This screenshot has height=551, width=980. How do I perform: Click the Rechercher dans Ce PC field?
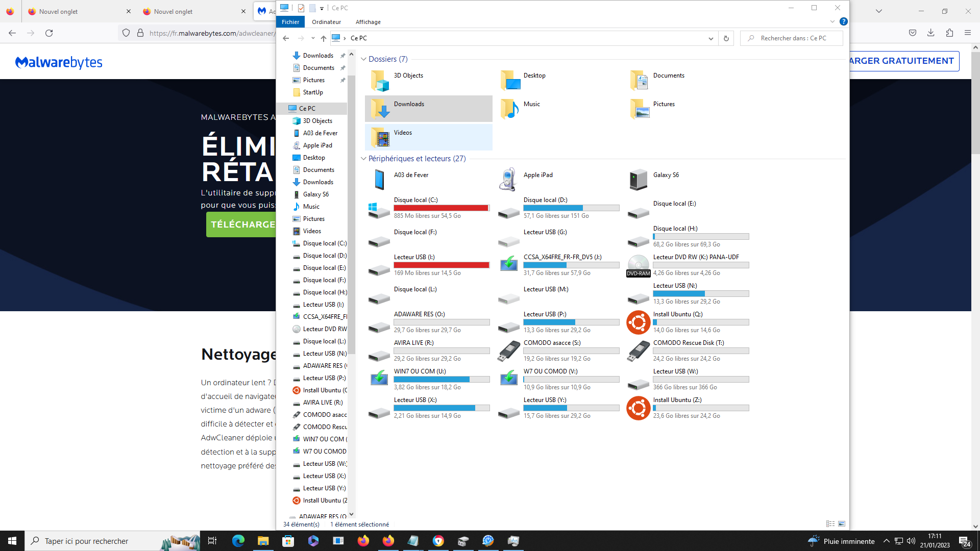click(x=792, y=38)
